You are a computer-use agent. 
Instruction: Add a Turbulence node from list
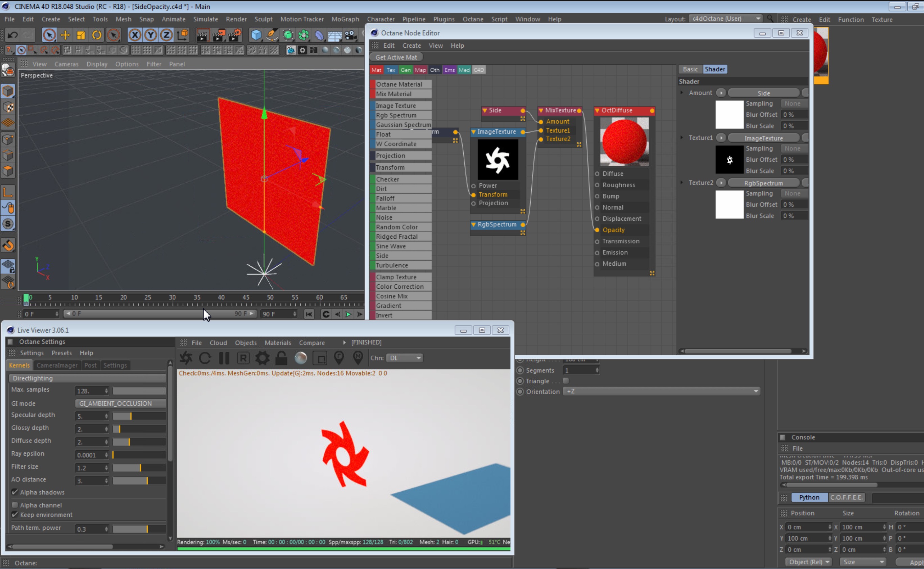pos(392,265)
